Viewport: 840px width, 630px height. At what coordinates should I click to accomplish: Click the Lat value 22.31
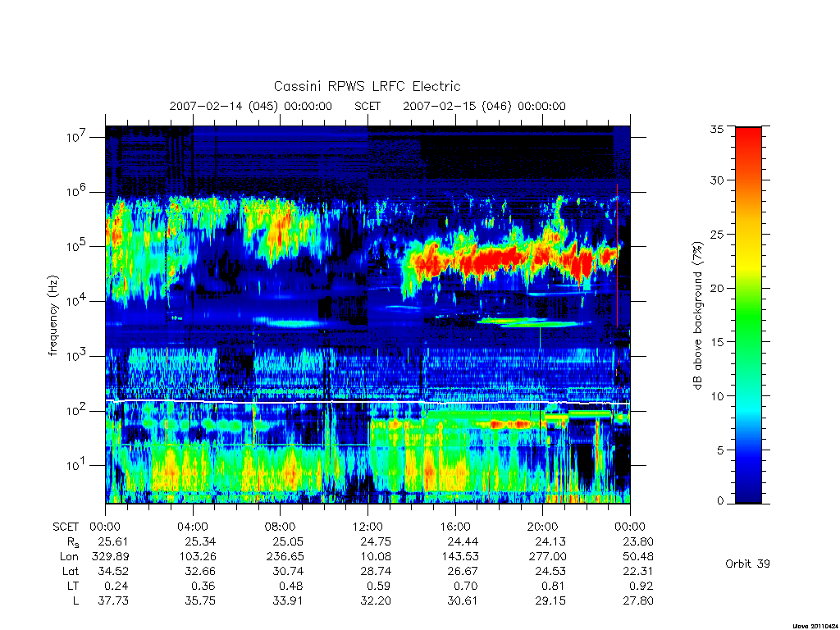[x=638, y=571]
